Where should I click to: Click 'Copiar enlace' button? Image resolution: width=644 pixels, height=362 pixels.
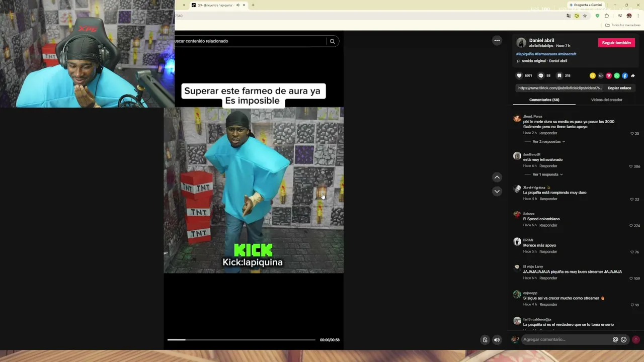[619, 88]
